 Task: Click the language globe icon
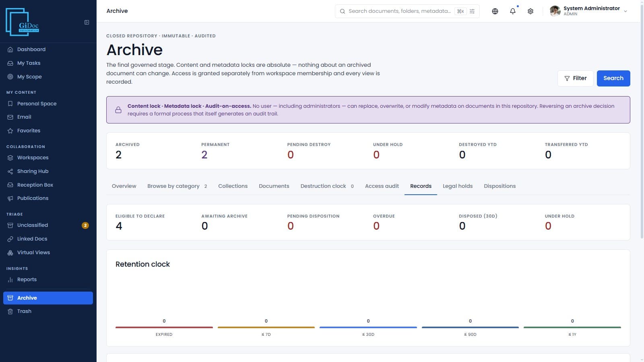495,11
